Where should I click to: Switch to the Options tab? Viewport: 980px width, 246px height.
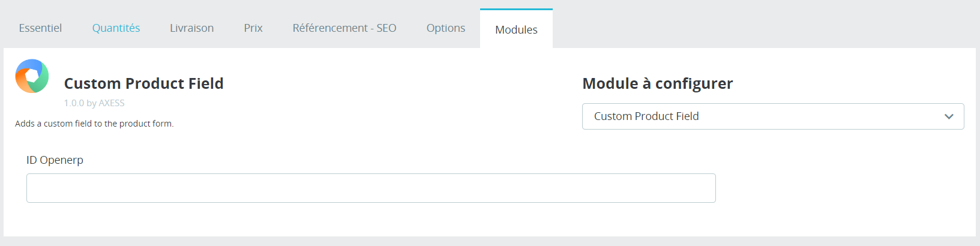[446, 28]
